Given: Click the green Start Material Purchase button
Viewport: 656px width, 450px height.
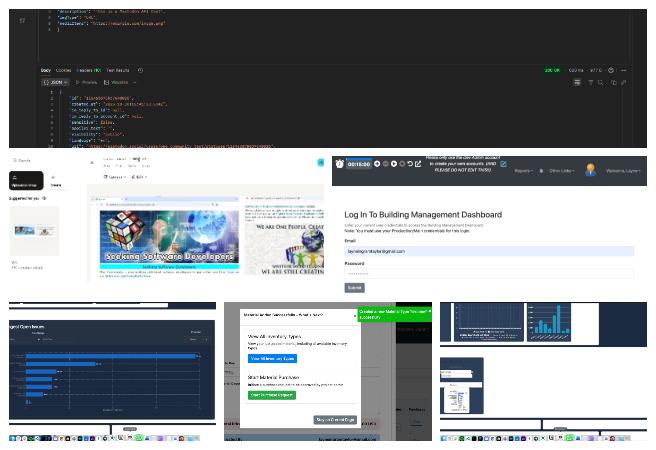Looking at the screenshot, I should 272,395.
